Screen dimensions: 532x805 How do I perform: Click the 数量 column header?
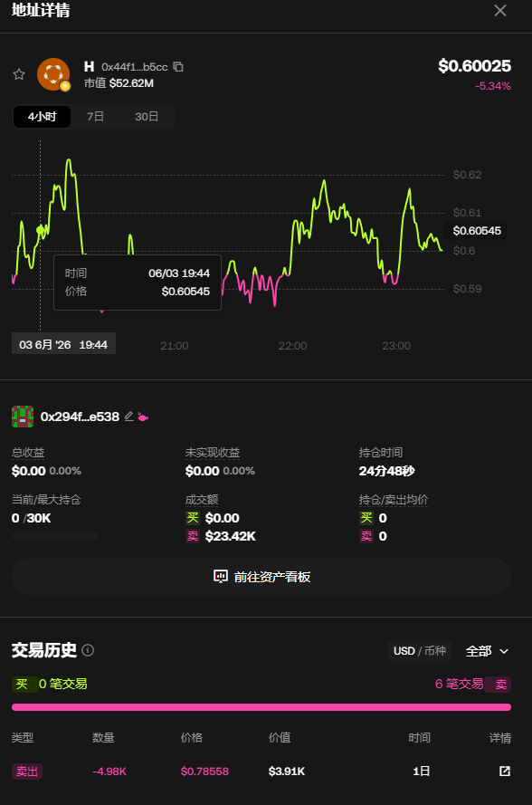103,738
